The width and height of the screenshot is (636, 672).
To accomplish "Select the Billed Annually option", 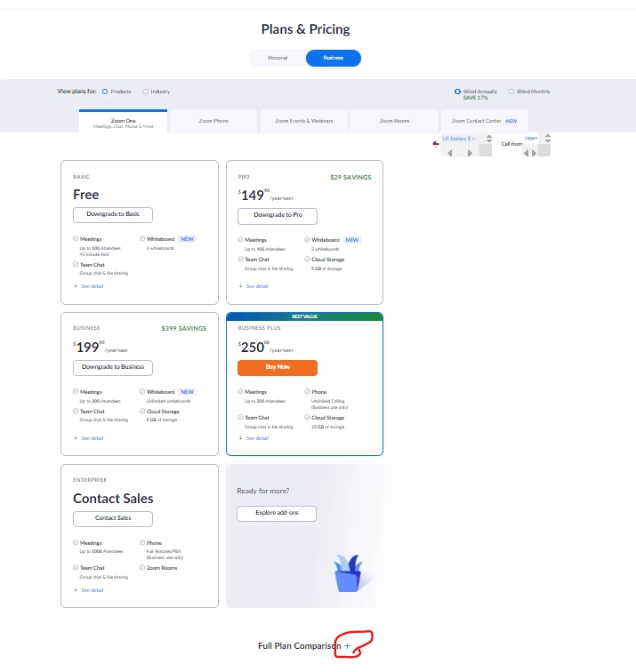I will [x=457, y=92].
